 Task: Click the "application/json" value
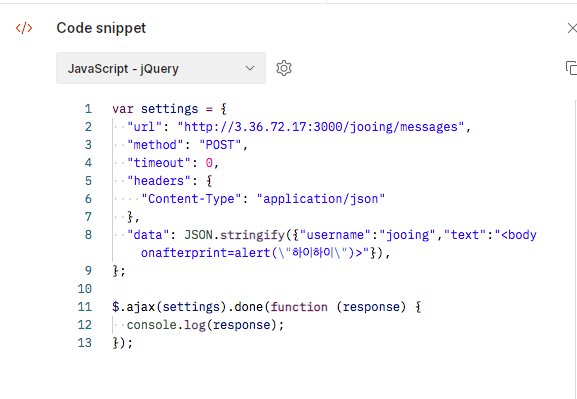click(321, 199)
